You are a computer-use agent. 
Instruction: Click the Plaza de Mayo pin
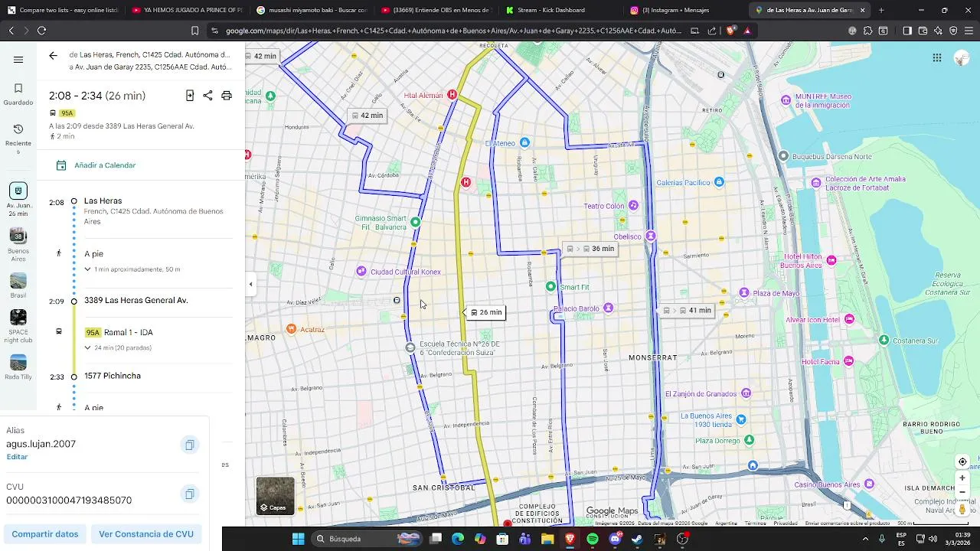pyautogui.click(x=743, y=293)
